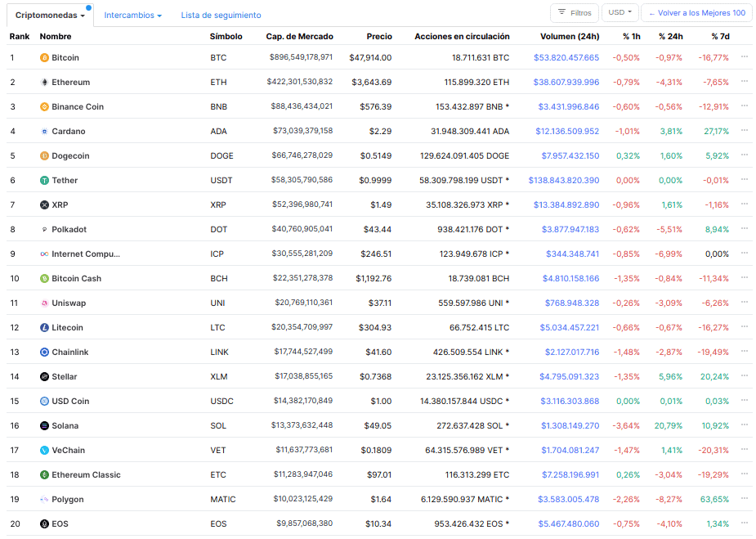
Task: Click the Stellar logo icon
Action: pos(44,377)
